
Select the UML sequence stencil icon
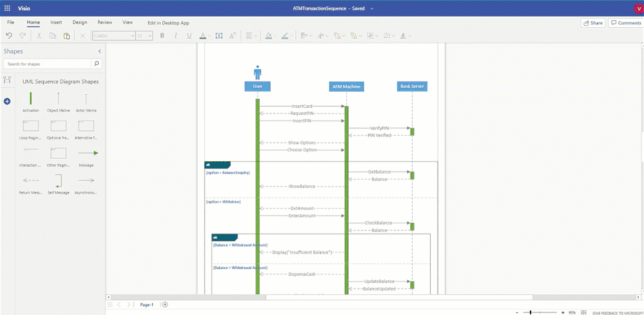[x=7, y=80]
